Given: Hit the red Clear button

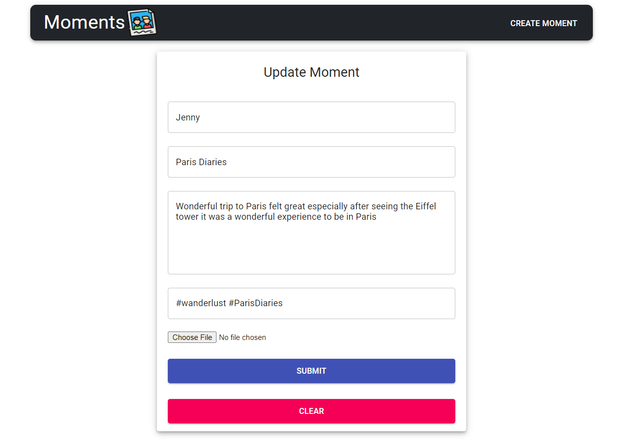Looking at the screenshot, I should coord(311,411).
